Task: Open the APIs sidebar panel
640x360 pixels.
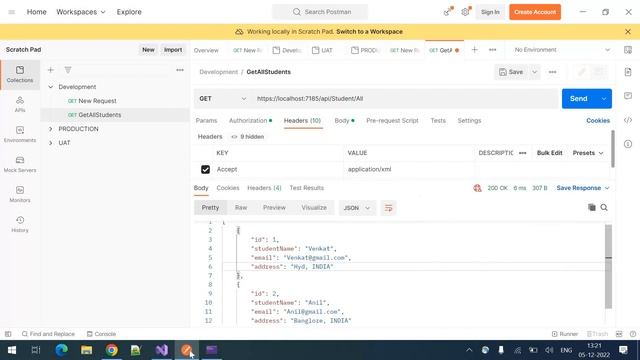Action: point(20,104)
